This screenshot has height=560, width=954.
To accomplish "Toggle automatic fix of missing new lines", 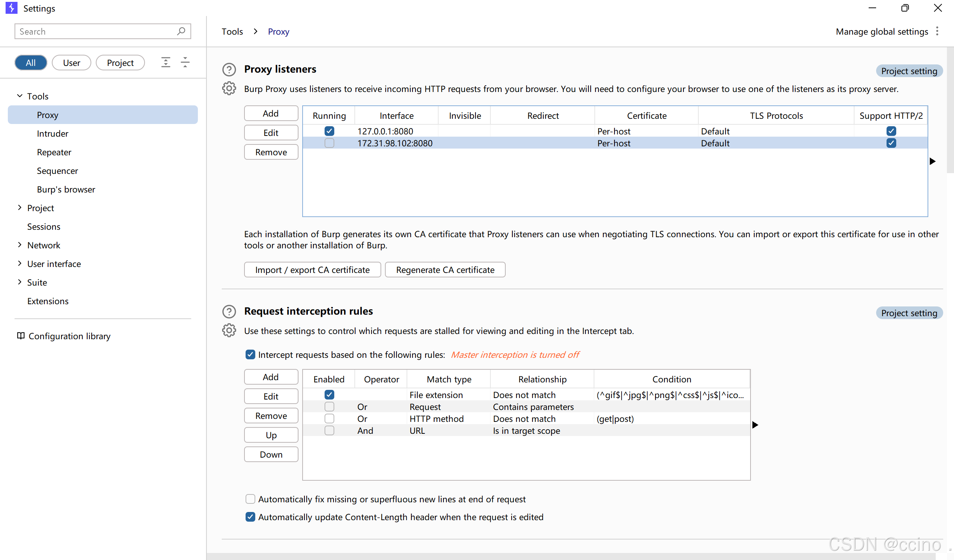I will click(250, 499).
